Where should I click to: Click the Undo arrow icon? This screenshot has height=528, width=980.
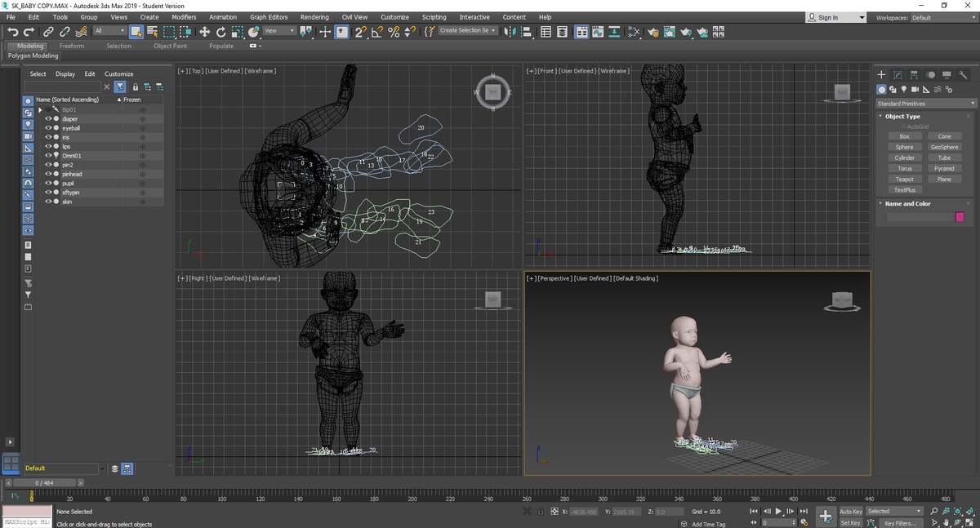tap(12, 32)
